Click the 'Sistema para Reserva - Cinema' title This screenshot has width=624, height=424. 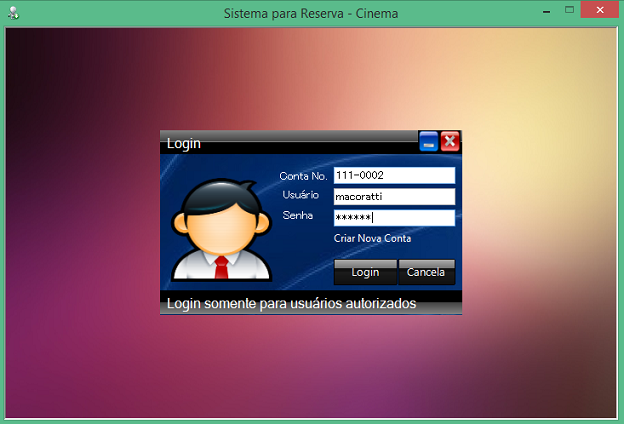[311, 14]
